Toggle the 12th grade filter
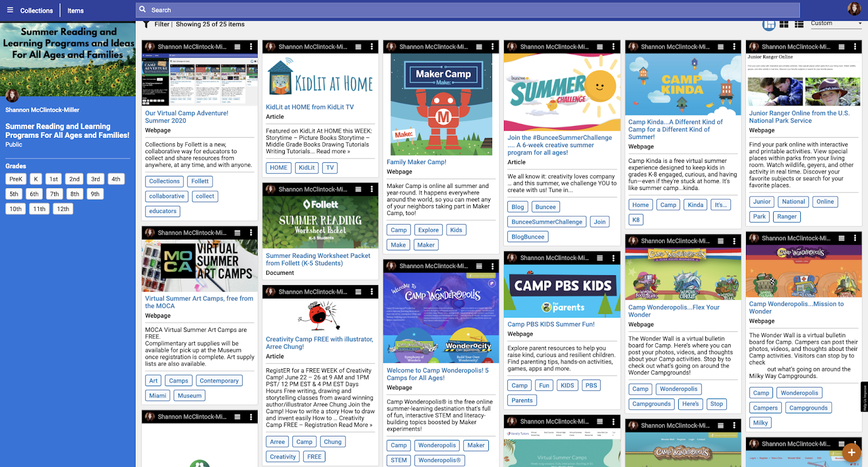 [63, 209]
